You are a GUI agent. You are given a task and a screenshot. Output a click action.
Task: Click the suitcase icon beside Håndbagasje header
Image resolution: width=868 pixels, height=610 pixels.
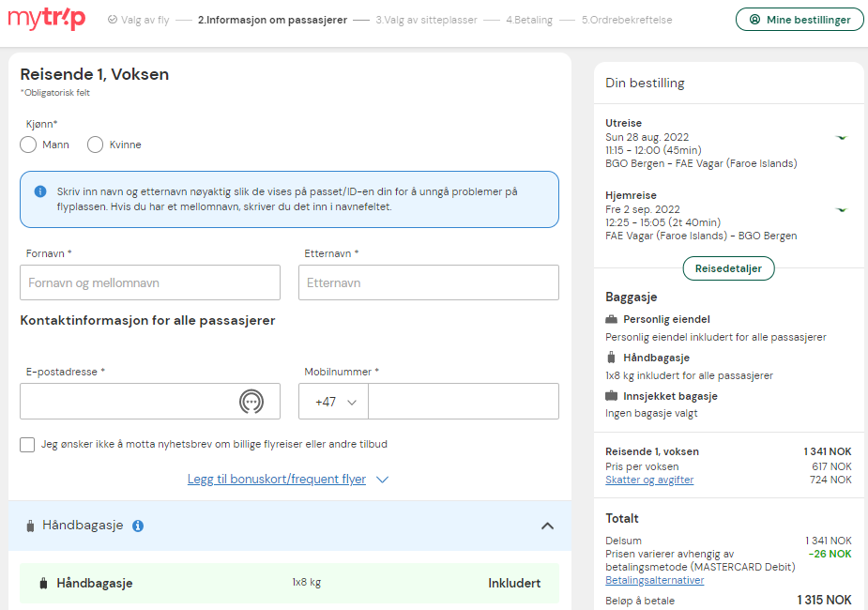(30, 526)
